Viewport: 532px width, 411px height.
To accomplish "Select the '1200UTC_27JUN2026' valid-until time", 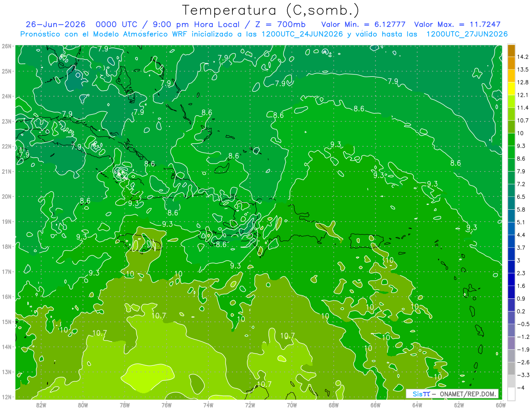I will coord(467,34).
